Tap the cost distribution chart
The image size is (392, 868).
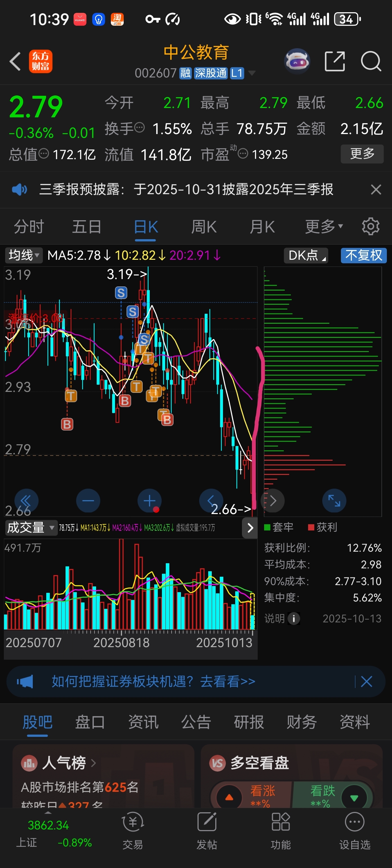323,391
